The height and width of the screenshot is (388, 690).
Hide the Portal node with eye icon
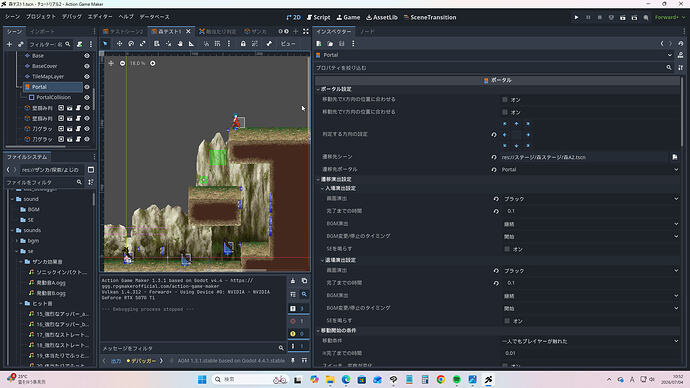87,87
